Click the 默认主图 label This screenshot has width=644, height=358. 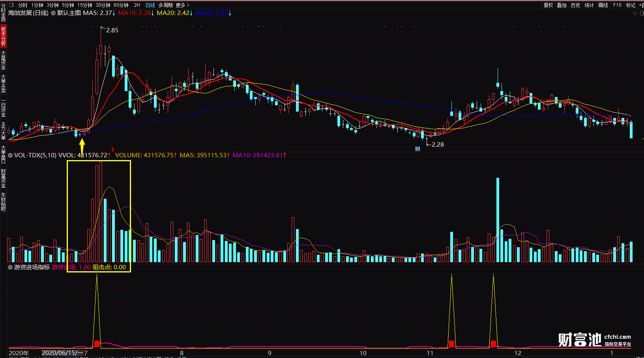click(x=69, y=13)
